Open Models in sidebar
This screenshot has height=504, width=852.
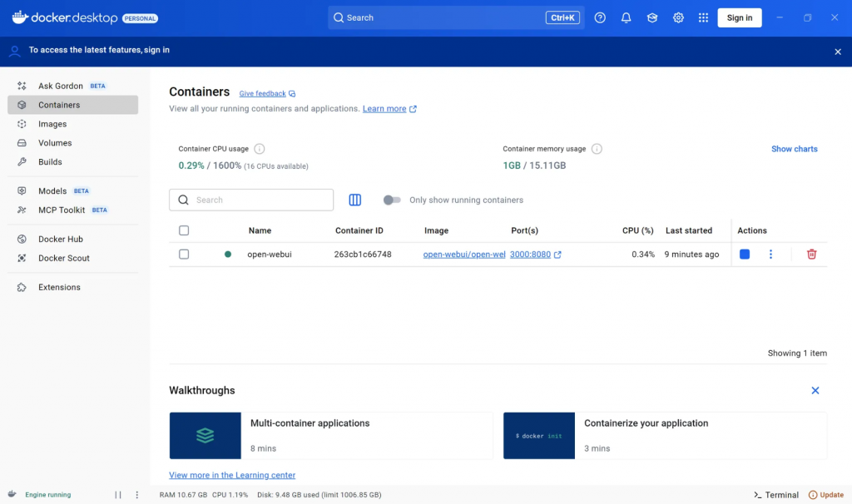73,190
